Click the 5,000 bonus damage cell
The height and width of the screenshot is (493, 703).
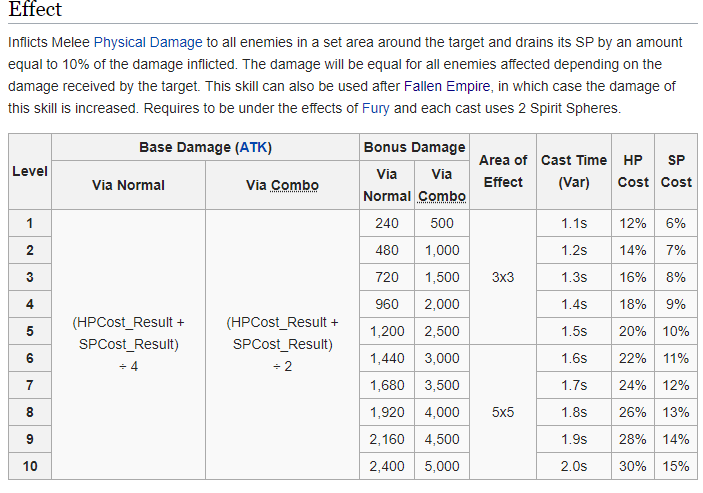tap(442, 466)
